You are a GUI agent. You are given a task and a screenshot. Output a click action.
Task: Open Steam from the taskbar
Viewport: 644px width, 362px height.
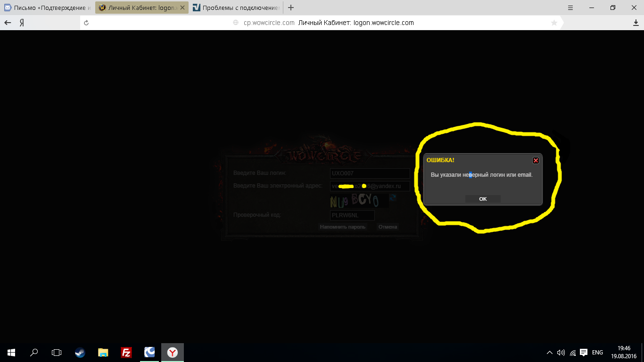80,352
